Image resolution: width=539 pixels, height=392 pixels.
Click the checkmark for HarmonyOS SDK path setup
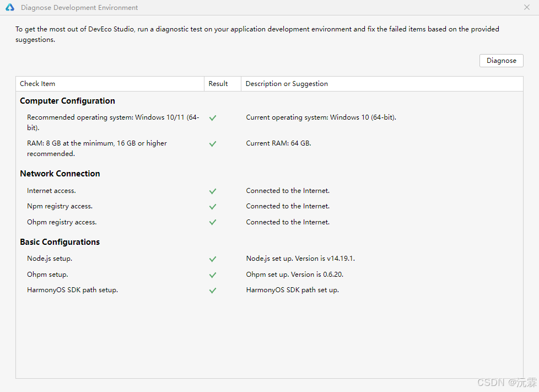point(213,291)
